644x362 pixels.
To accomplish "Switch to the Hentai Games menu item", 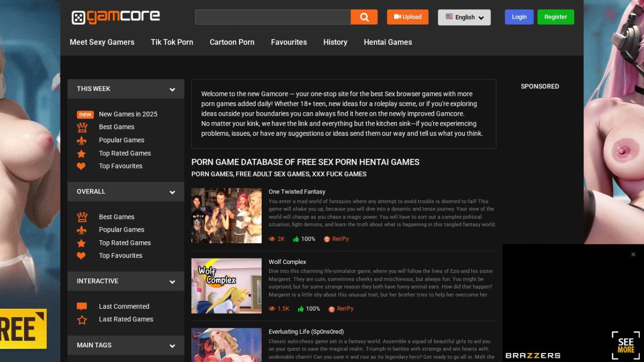I will coord(387,42).
